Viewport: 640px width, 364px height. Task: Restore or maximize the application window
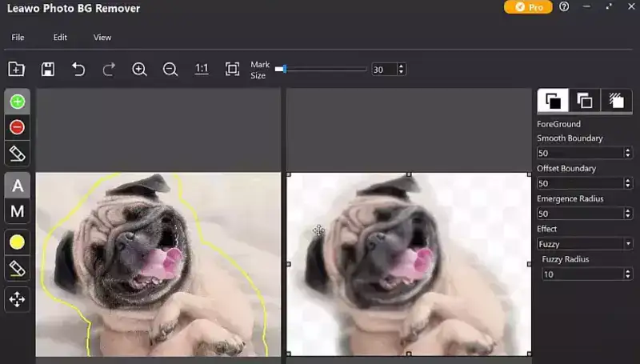pos(609,6)
